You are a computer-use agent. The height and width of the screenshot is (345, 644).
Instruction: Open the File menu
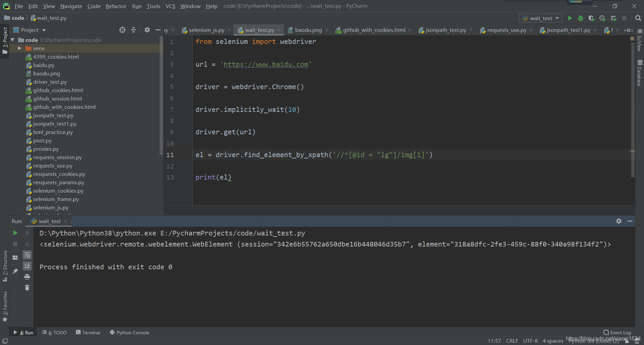coord(19,6)
